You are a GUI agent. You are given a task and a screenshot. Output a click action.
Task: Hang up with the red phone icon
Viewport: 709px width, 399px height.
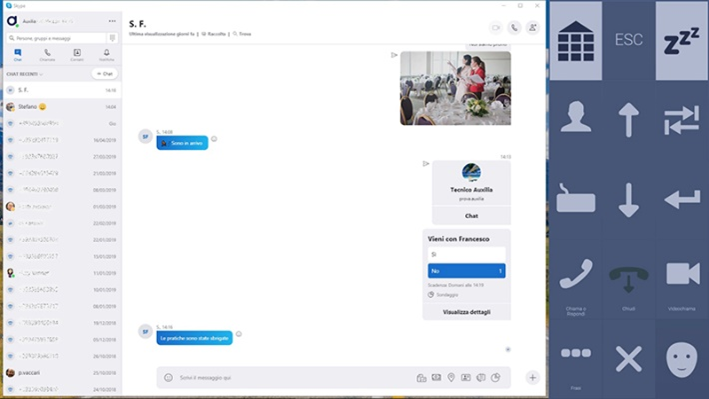629,279
